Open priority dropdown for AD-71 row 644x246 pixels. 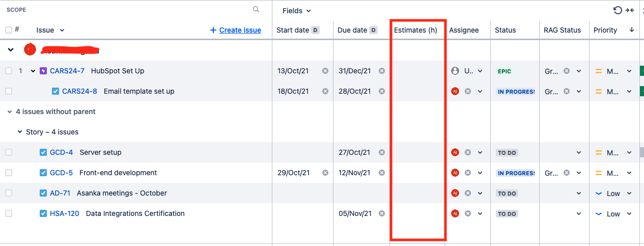(x=629, y=193)
